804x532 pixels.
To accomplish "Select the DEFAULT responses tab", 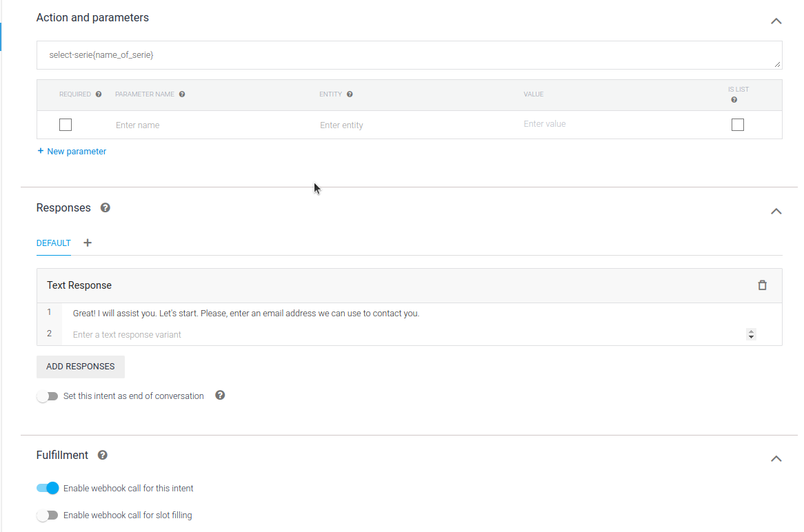I will click(54, 243).
